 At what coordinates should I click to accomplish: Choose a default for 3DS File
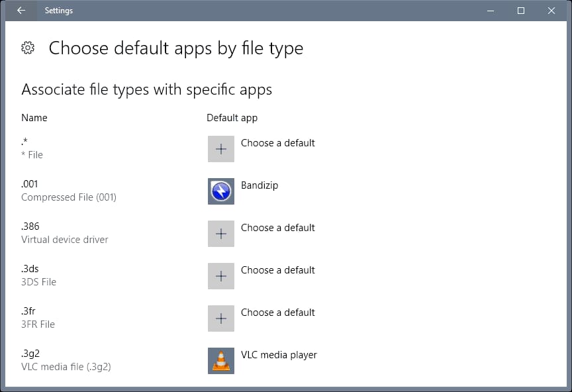coord(277,270)
